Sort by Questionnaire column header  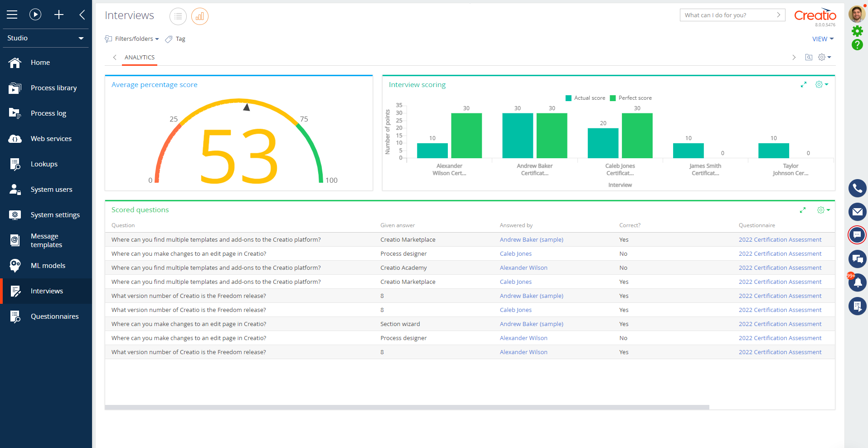click(756, 225)
